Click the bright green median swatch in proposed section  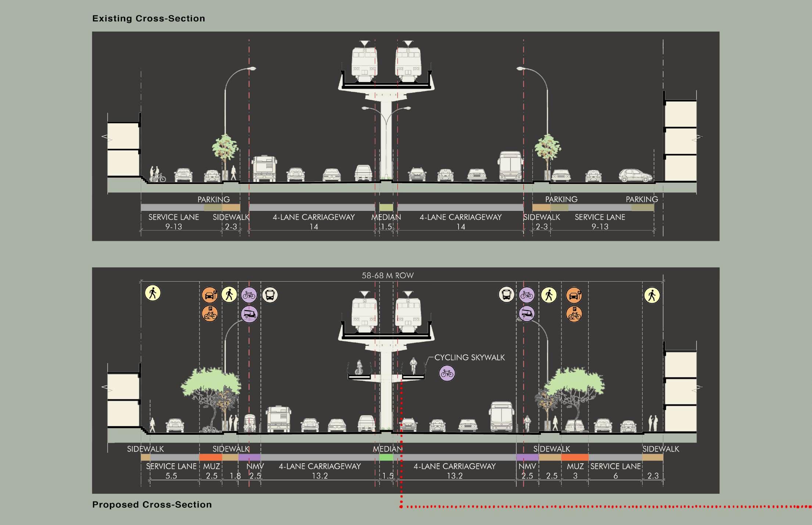point(386,457)
